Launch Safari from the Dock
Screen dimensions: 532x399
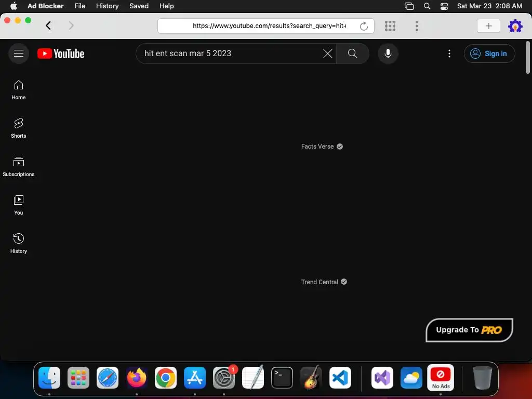pyautogui.click(x=108, y=378)
